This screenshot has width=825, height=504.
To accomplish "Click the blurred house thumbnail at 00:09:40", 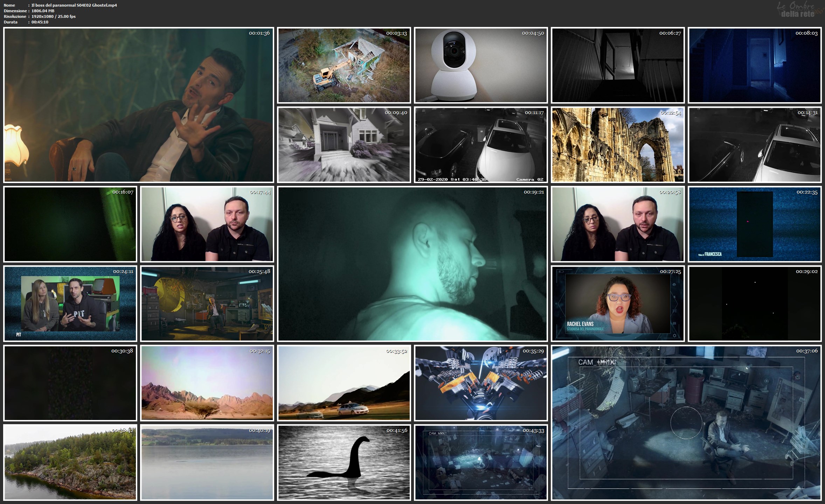I will coord(344,145).
